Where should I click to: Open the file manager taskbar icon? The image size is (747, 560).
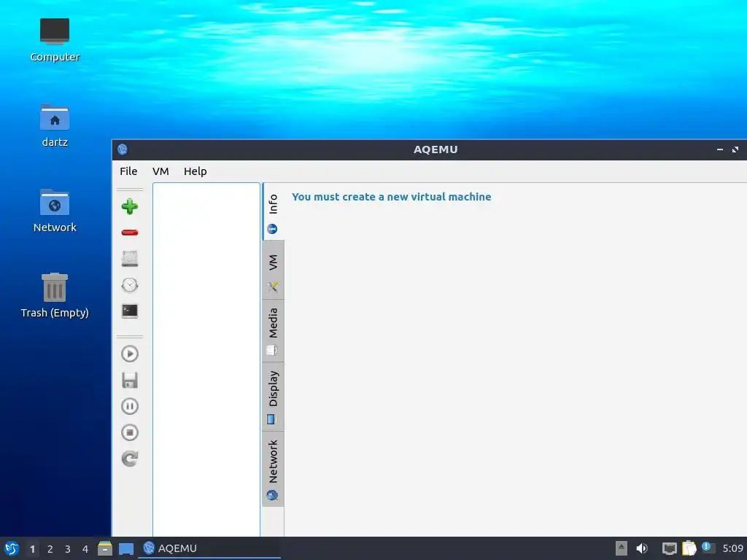click(105, 548)
